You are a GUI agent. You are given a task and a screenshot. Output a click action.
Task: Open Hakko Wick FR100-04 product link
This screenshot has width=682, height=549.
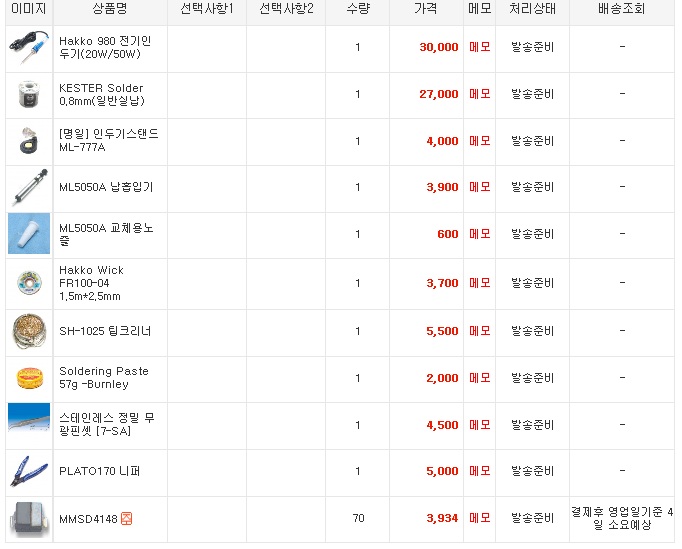[x=91, y=283]
